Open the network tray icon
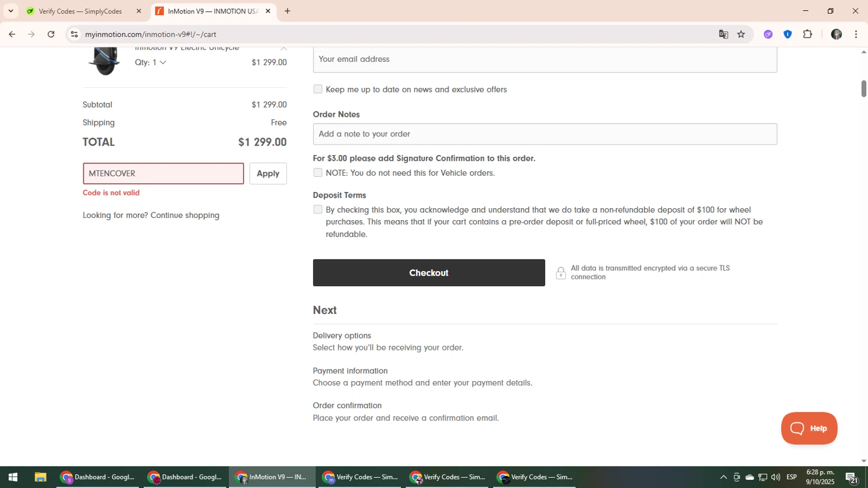 click(763, 477)
